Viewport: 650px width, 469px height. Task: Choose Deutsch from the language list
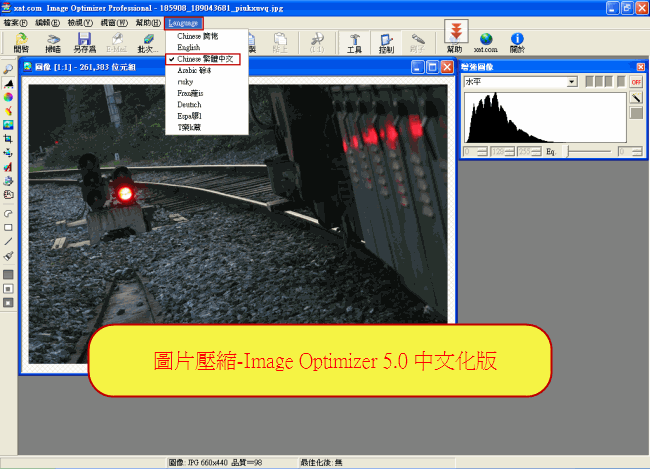point(191,102)
